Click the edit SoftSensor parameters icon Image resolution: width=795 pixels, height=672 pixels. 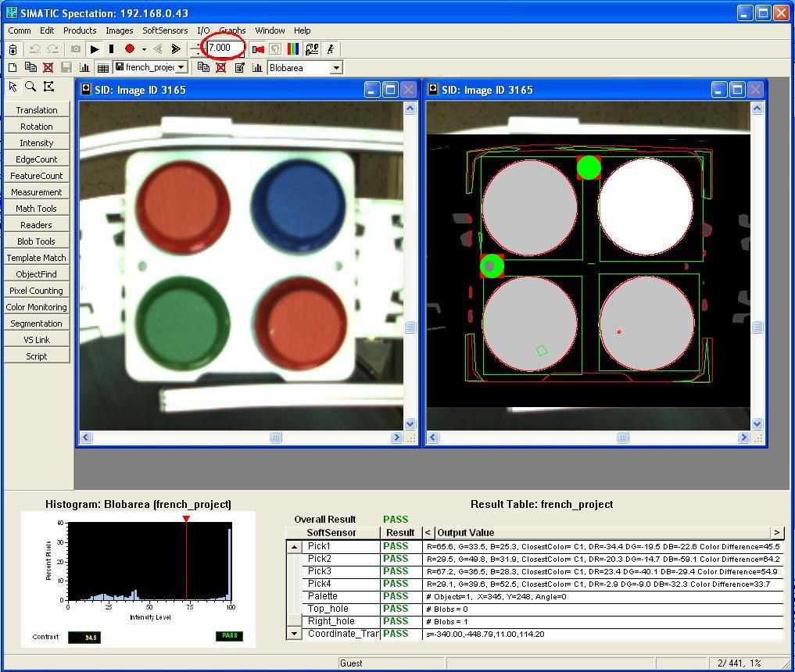[239, 67]
